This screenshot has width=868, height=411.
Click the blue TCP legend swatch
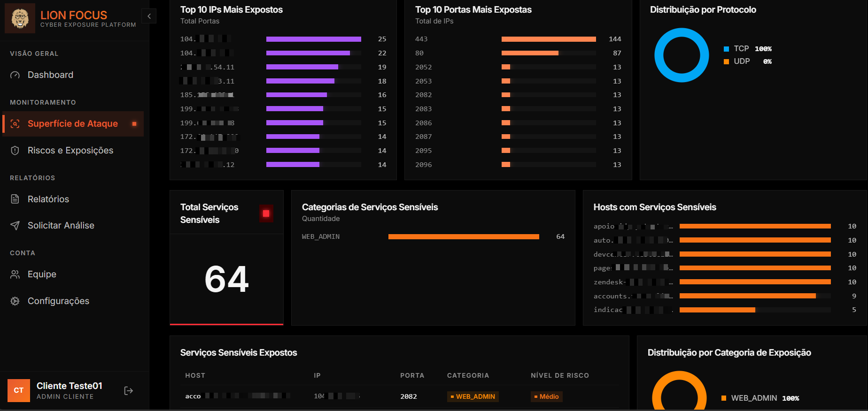[x=726, y=49]
